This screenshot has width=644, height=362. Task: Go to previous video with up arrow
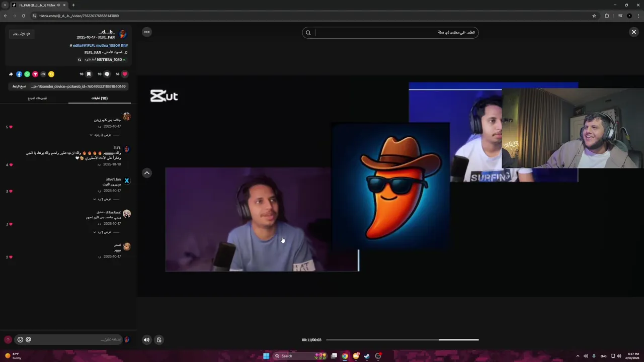pos(147,173)
